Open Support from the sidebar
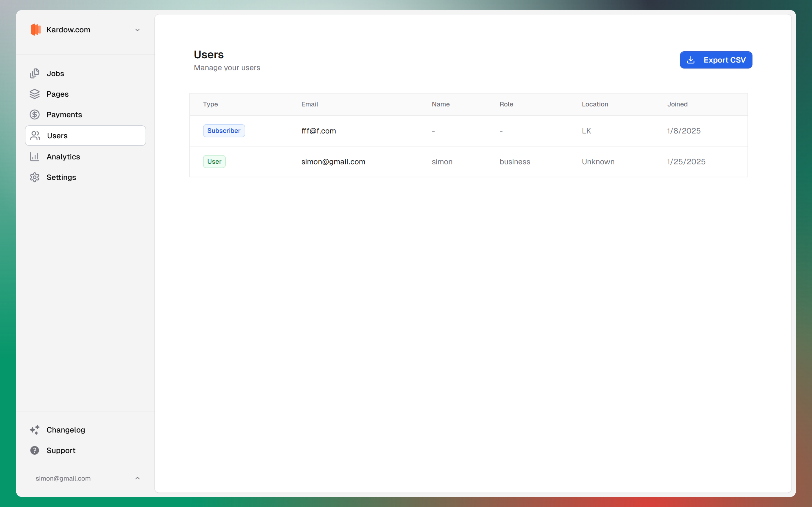This screenshot has height=507, width=812. (61, 450)
